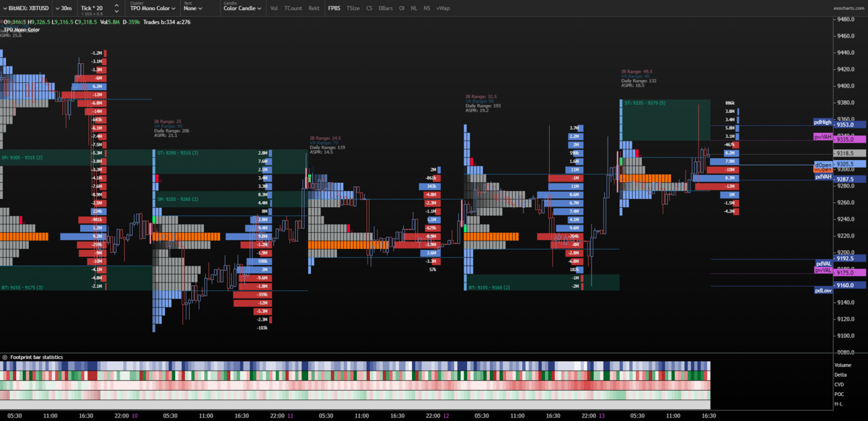Click the Tick * 20 size field
Viewport: 868px width, 421px height.
tap(92, 8)
